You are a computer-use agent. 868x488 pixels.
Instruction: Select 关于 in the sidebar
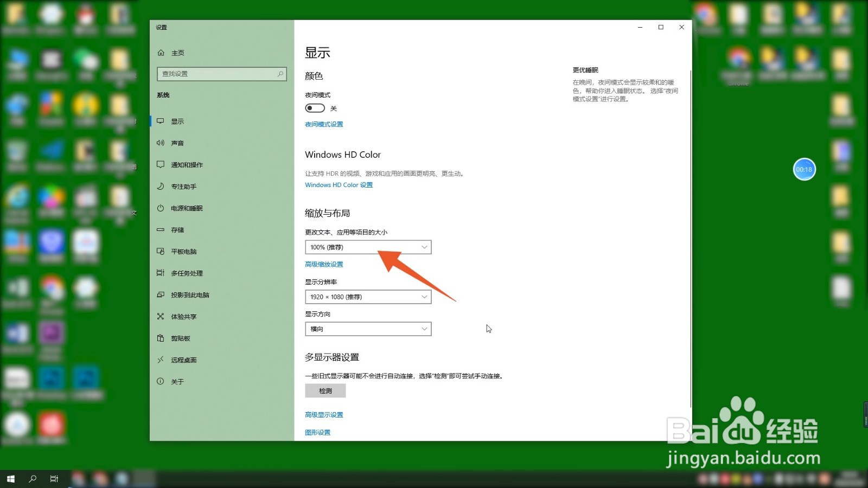[x=222, y=382]
